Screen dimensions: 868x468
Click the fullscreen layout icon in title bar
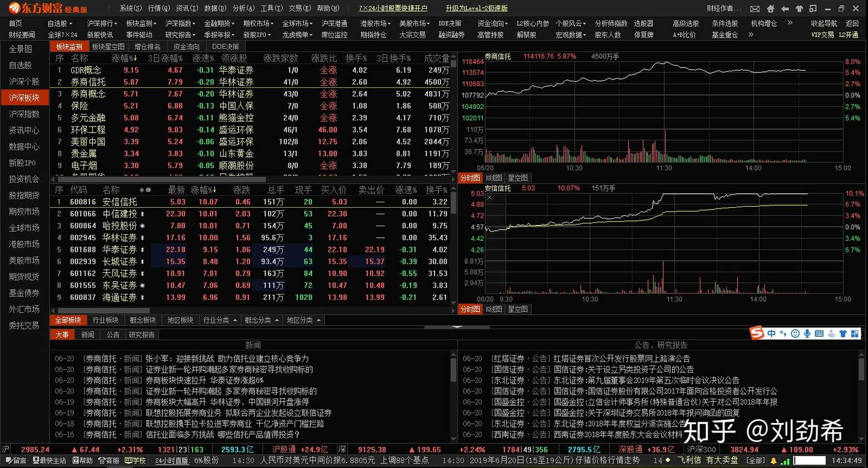pos(813,8)
